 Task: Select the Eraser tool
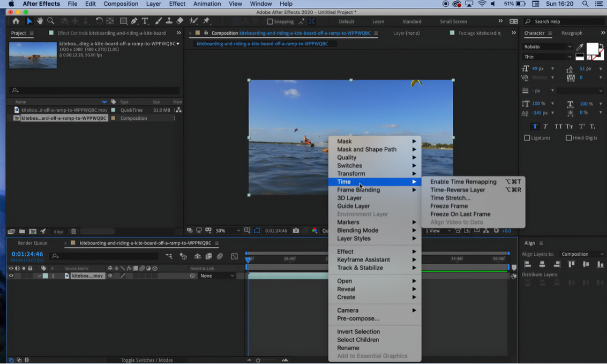click(180, 21)
